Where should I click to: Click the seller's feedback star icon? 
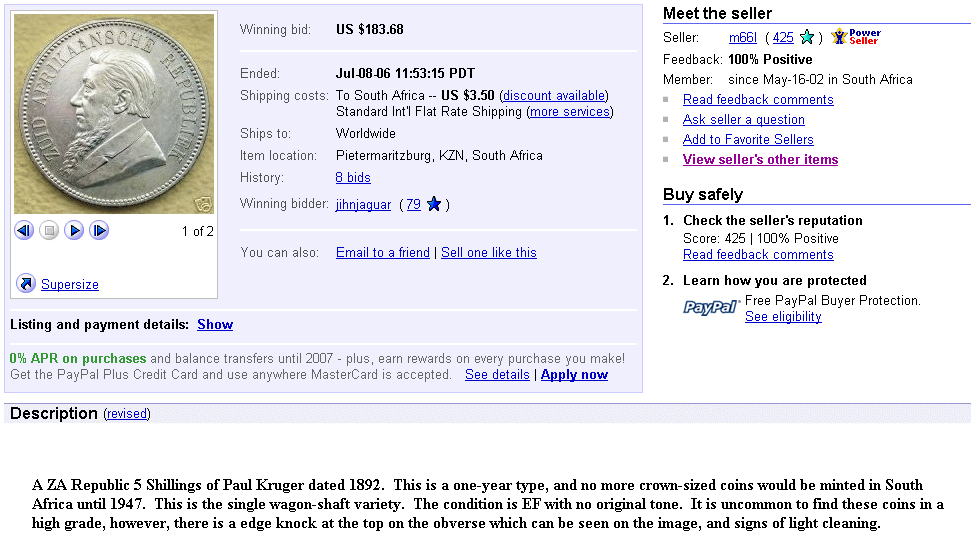tap(806, 37)
